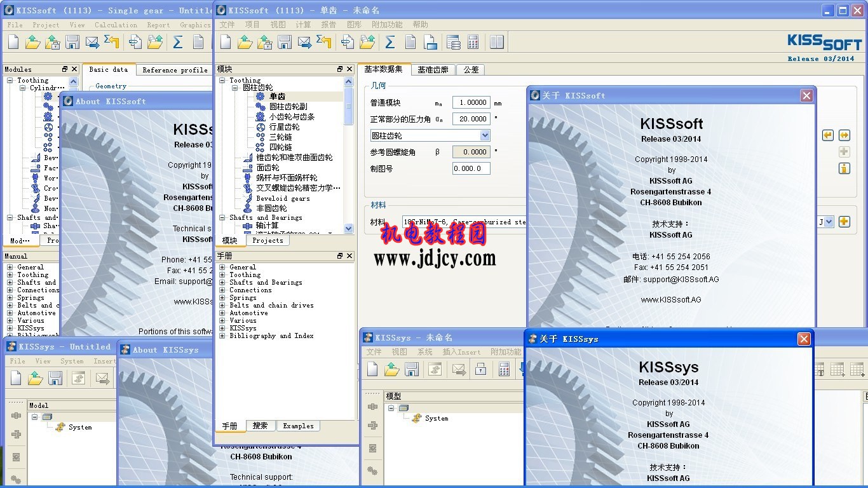The height and width of the screenshot is (488, 868).
Task: Click the 普通模块 value field 1.00000
Action: [471, 102]
